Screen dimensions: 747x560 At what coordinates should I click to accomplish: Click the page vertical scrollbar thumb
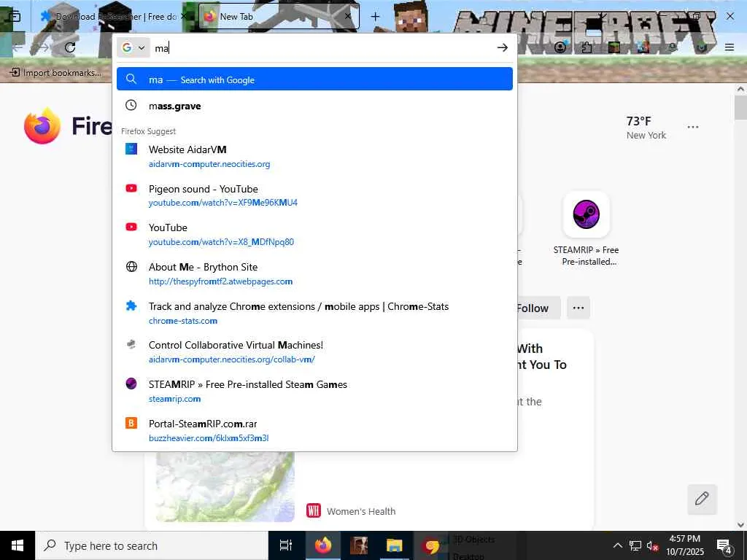740,108
